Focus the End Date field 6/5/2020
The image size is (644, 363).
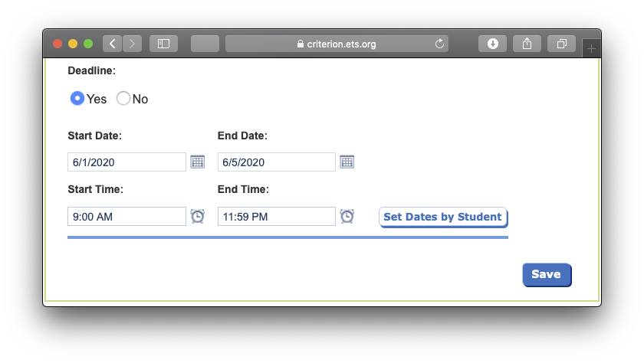(277, 162)
